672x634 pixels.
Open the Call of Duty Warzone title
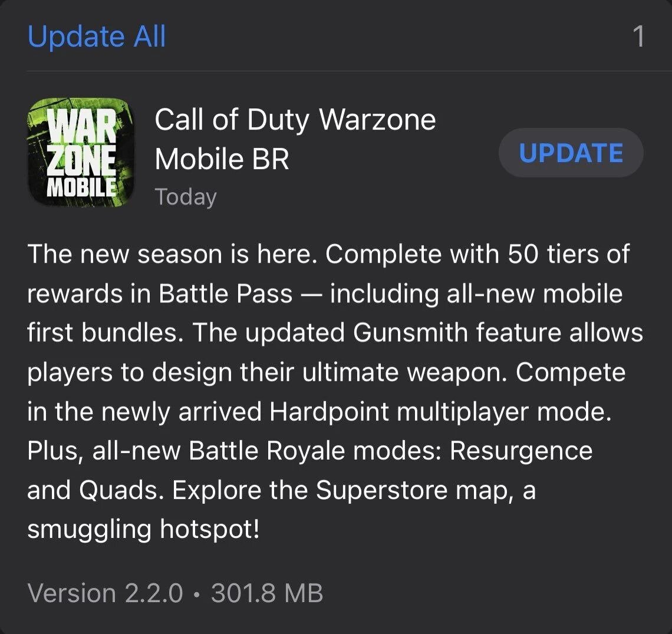click(x=295, y=119)
